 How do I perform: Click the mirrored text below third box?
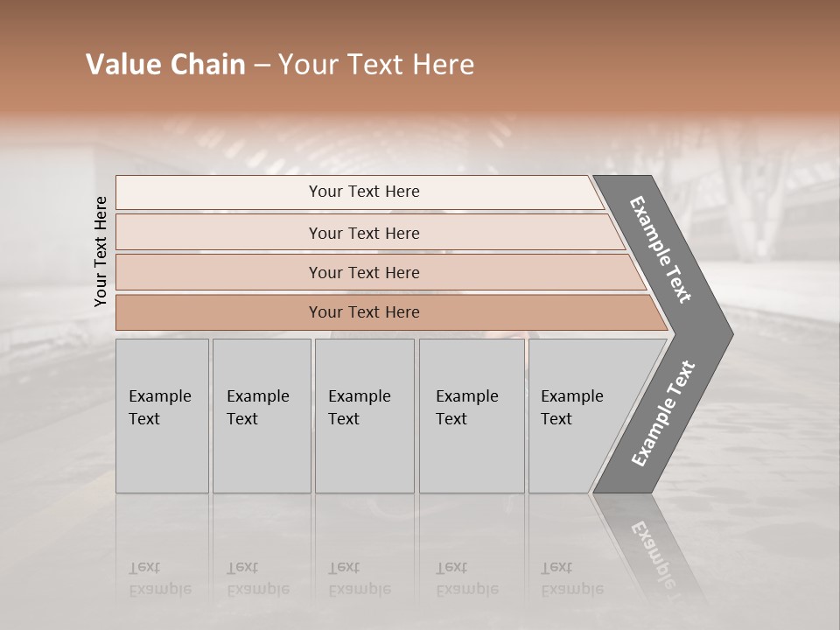360,578
